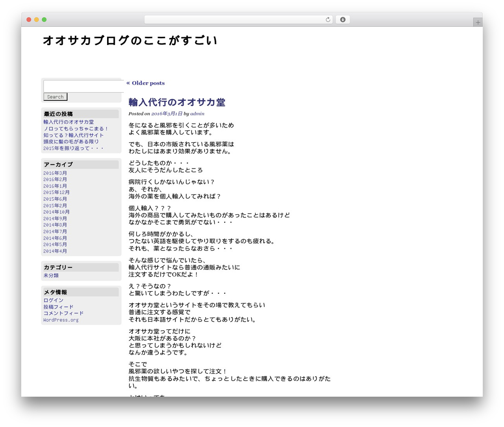Select the アーカイブ sidebar heading

coord(81,165)
